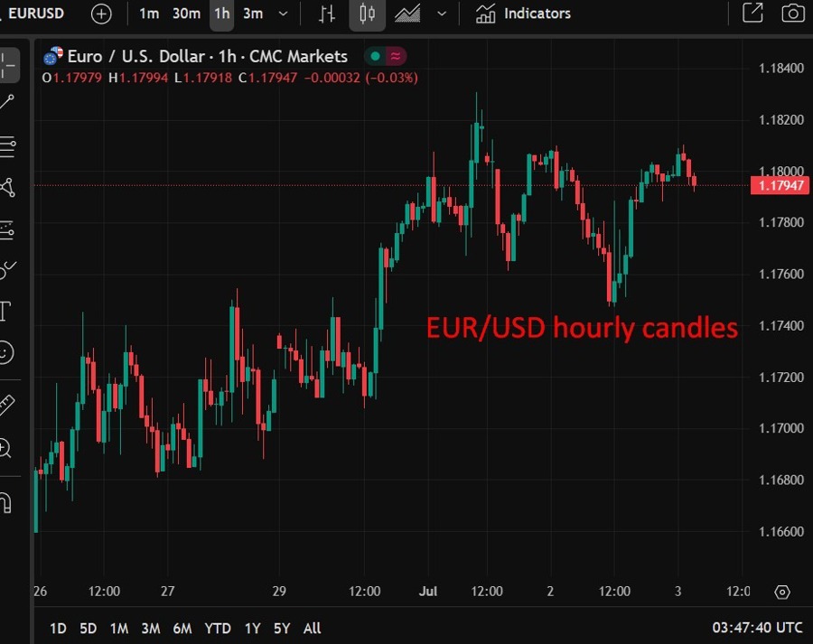Open the scales settings gear menu
Screen dimensions: 813x644
[x=782, y=592]
